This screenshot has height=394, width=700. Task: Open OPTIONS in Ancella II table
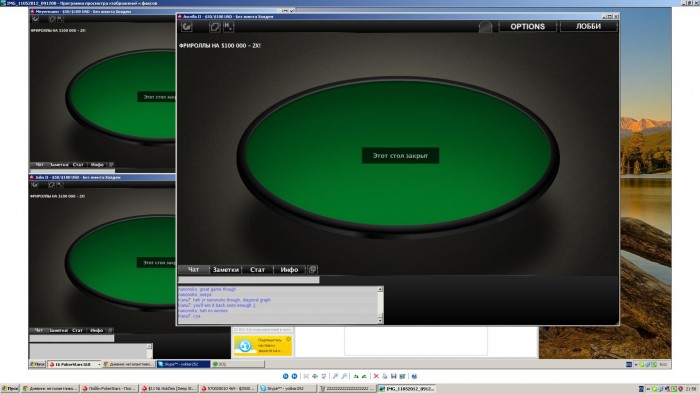coord(528,27)
